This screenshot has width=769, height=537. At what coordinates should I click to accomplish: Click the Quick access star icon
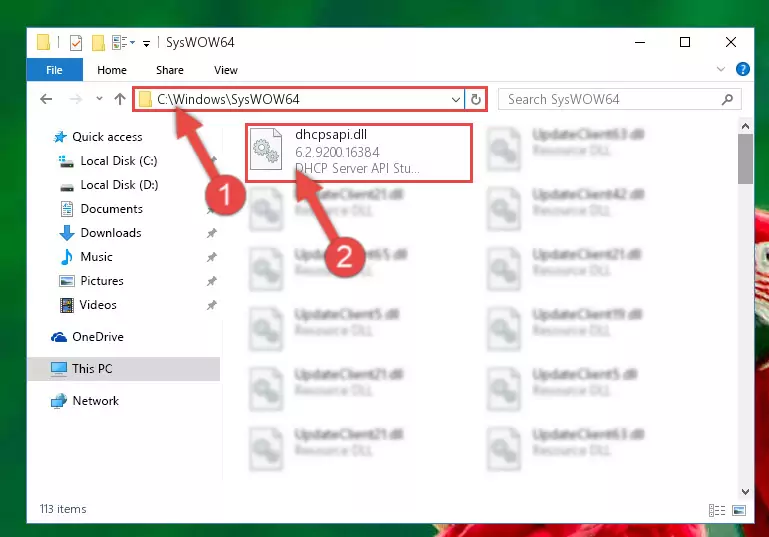pyautogui.click(x=60, y=137)
